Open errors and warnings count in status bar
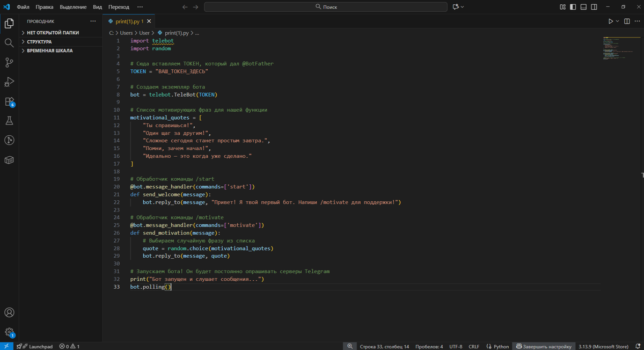 coord(70,346)
